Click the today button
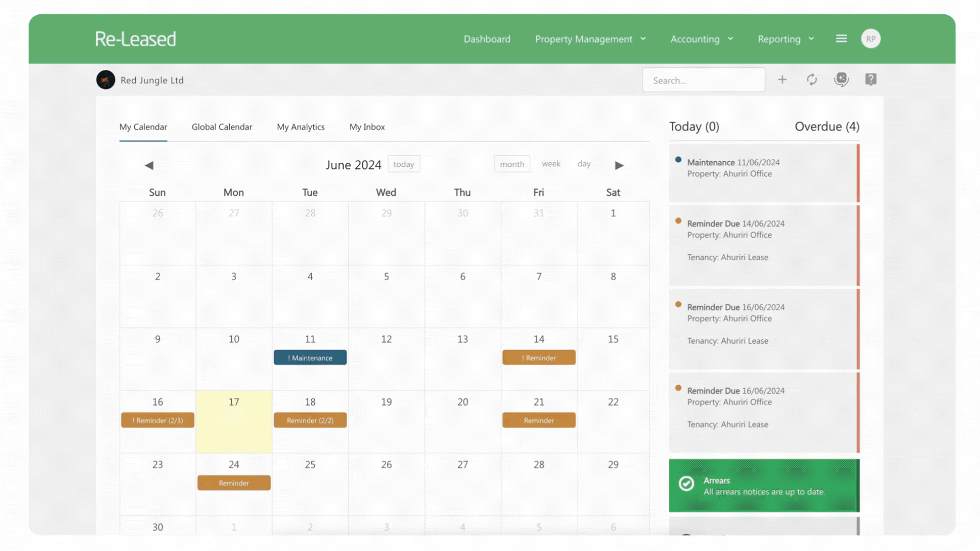Screen dimensions: 980x551 [x=404, y=164]
